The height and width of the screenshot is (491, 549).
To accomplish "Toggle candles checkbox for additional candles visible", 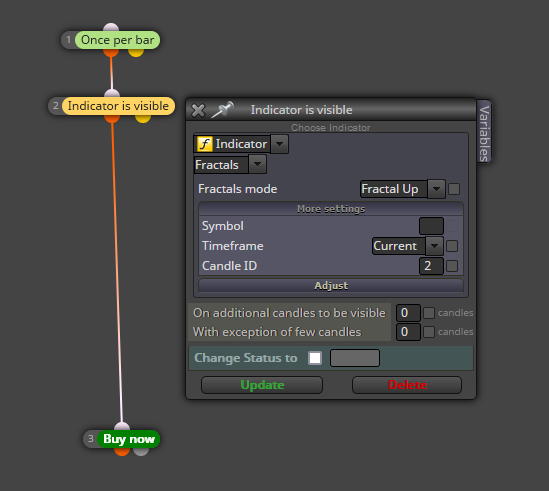I will pos(429,313).
